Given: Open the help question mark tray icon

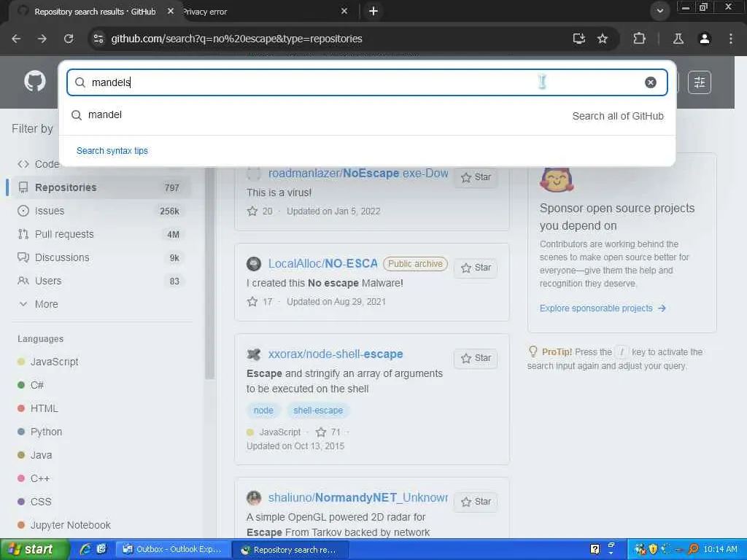Looking at the screenshot, I should 595,550.
